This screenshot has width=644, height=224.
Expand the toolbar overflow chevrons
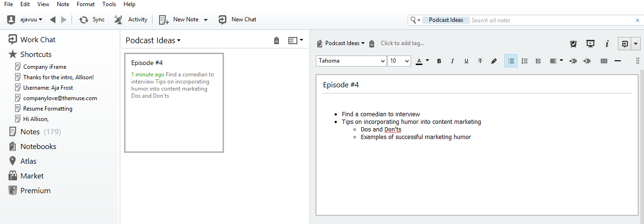click(x=637, y=61)
